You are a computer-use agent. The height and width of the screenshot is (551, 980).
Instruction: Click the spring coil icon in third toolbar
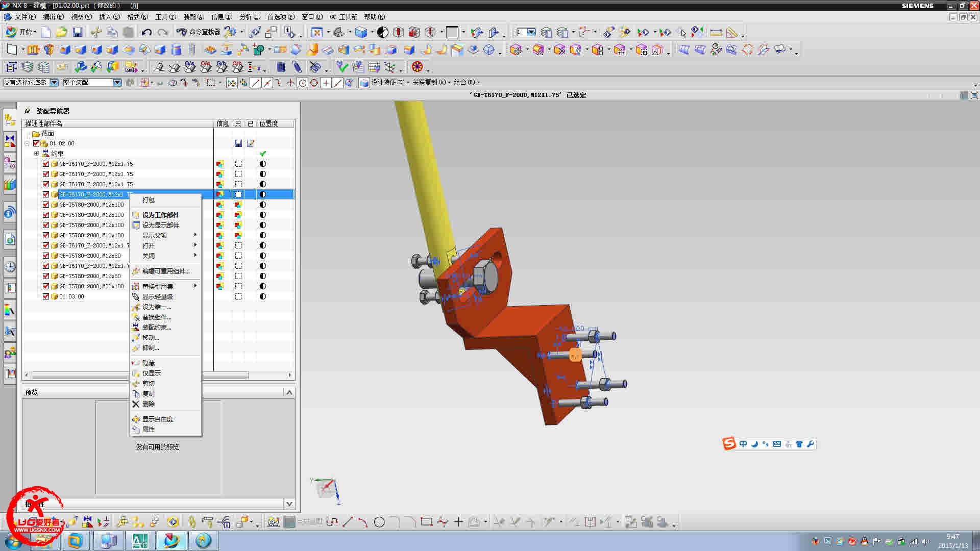click(x=281, y=67)
